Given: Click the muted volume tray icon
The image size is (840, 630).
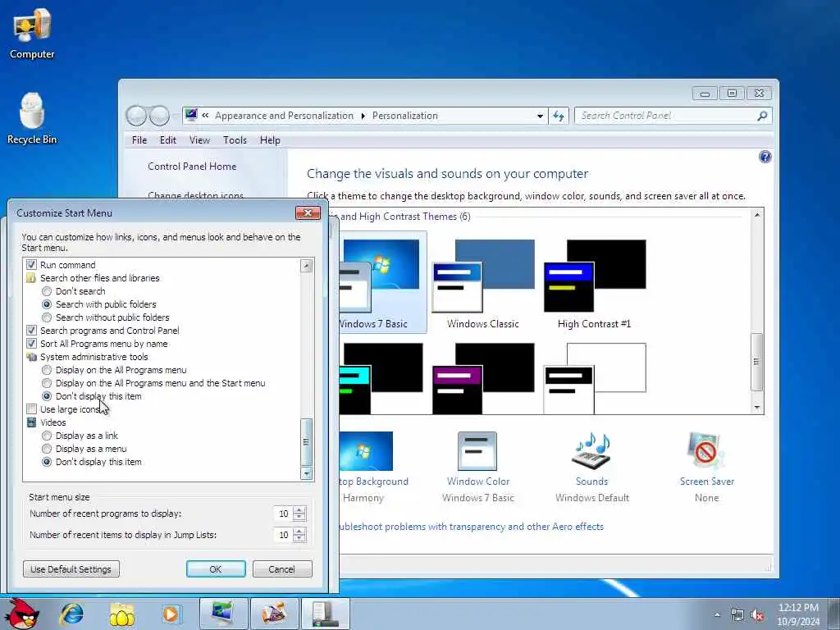Looking at the screenshot, I should pos(757,615).
